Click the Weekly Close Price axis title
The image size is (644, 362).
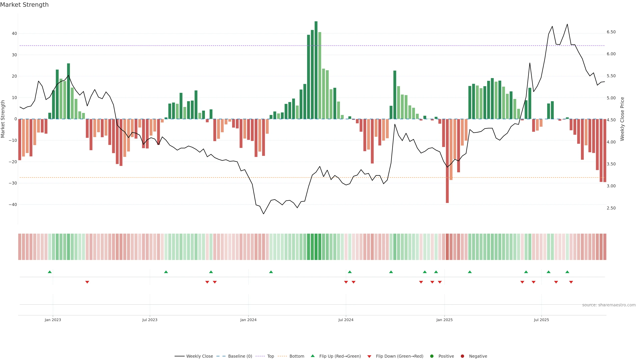click(622, 119)
